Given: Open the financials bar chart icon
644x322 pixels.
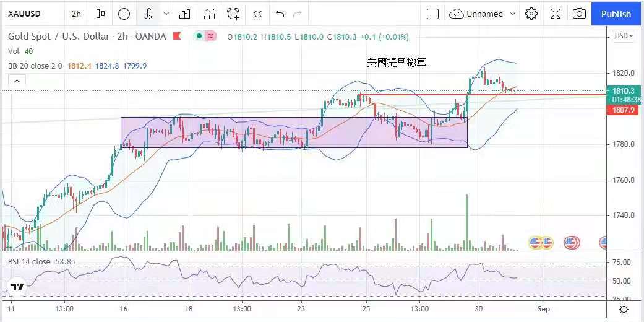Looking at the screenshot, I should (x=184, y=14).
